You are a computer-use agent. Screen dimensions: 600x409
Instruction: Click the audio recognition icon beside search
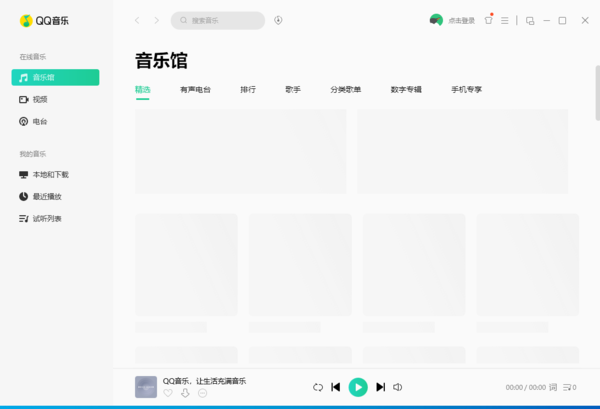[x=278, y=20]
